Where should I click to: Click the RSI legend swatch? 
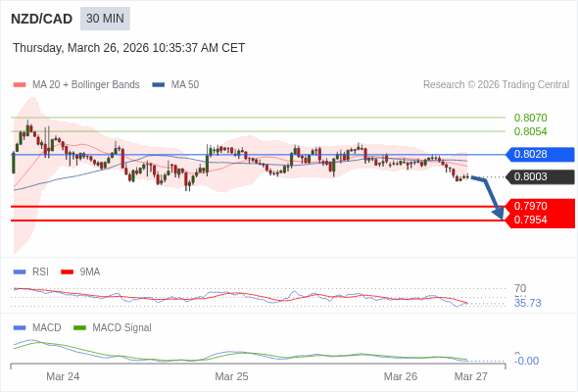point(20,272)
